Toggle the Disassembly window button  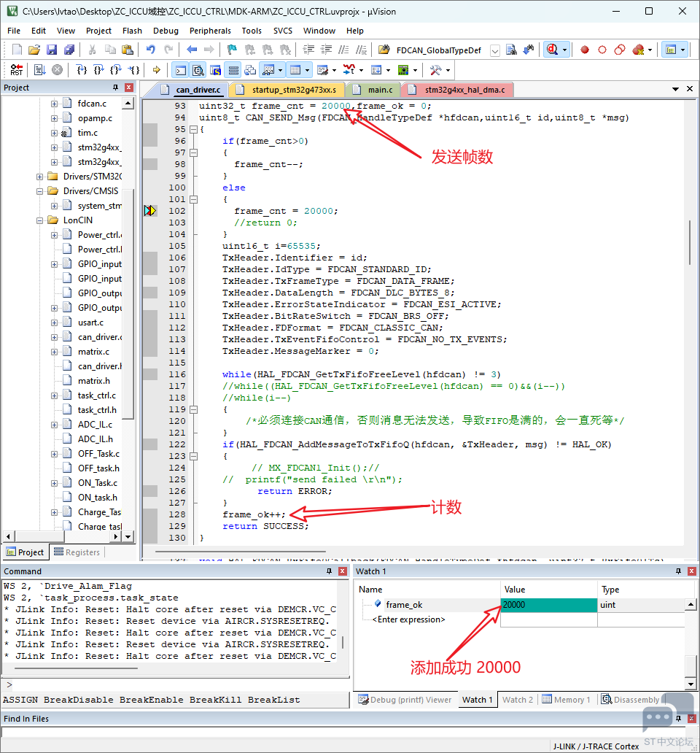pos(198,70)
